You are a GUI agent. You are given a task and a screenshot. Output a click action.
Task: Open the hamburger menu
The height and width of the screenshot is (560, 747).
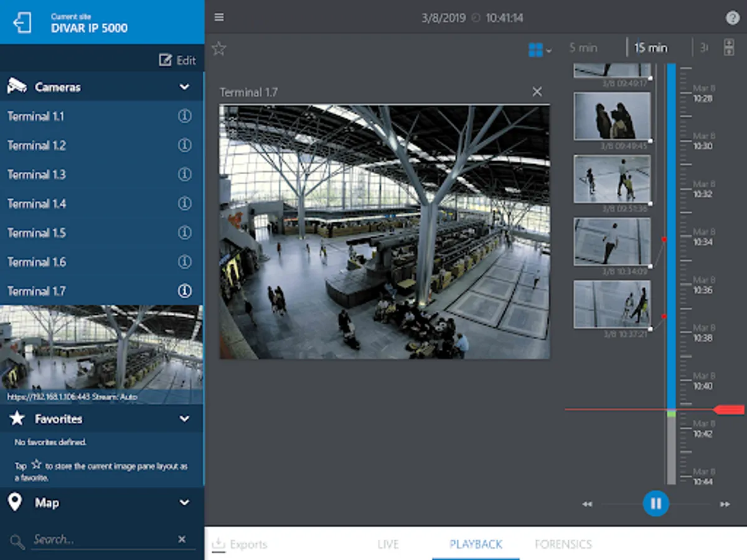pos(219,17)
